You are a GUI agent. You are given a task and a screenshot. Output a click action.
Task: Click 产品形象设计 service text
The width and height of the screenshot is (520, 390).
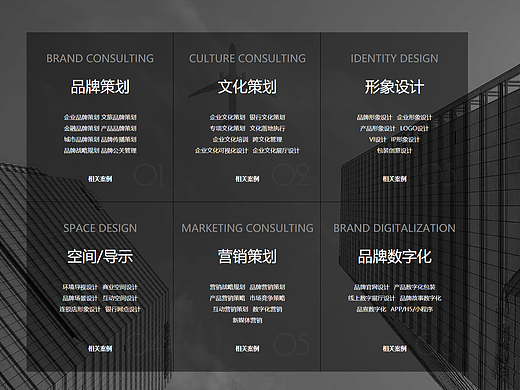(x=377, y=128)
